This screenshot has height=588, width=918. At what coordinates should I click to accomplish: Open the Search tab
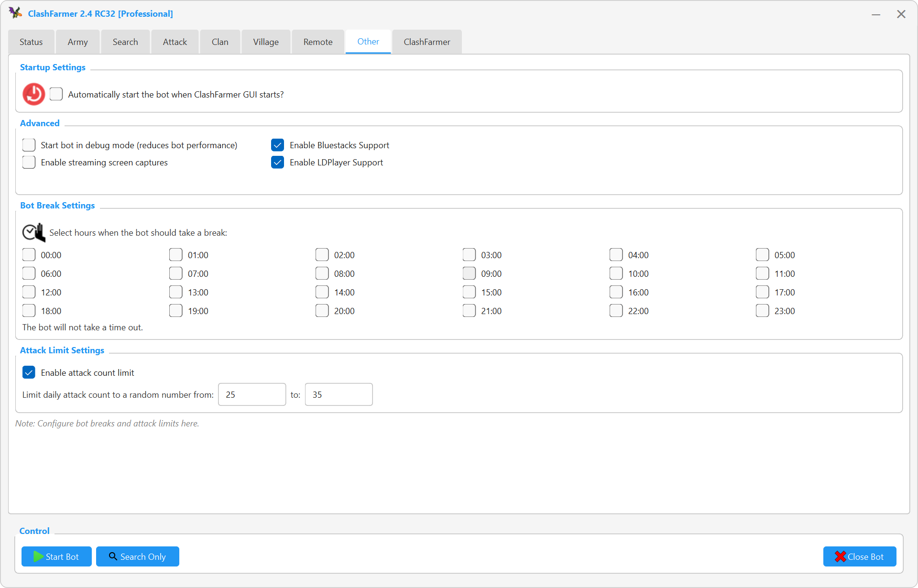click(125, 42)
